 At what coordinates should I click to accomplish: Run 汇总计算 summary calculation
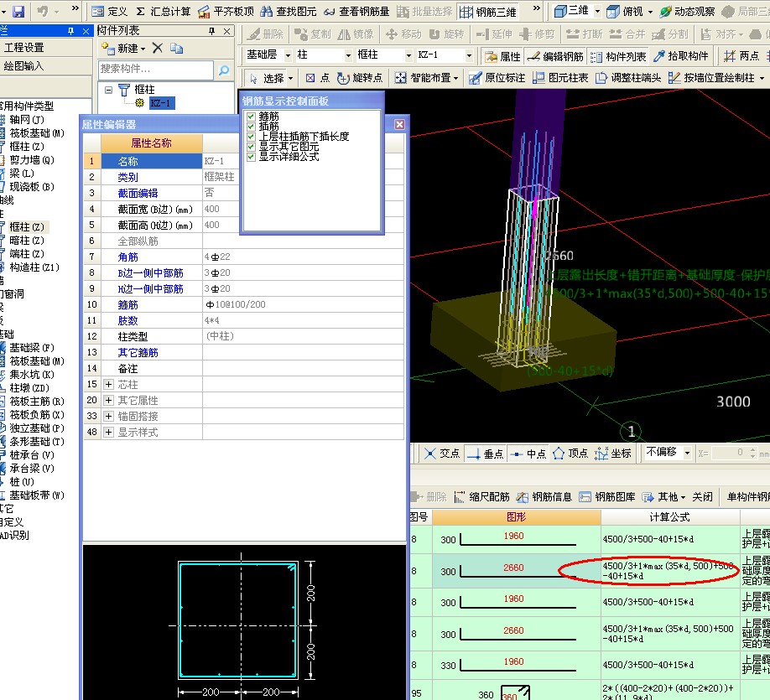[163, 11]
